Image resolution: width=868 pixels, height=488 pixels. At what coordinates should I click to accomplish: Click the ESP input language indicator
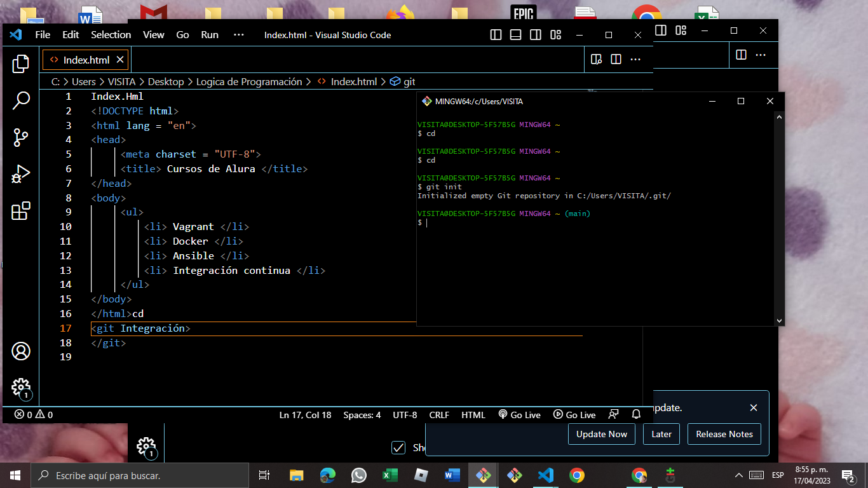(778, 475)
